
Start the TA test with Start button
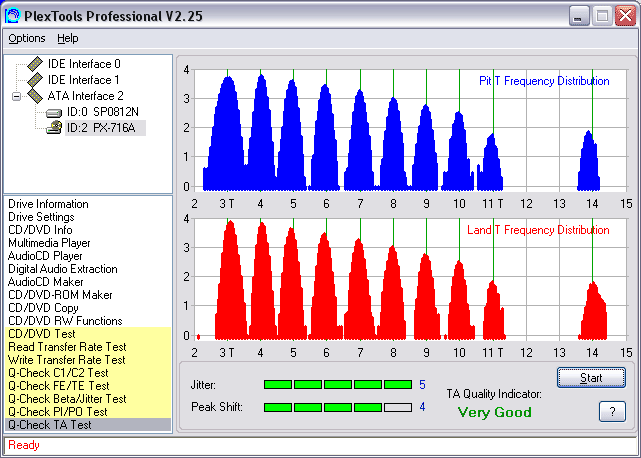591,377
